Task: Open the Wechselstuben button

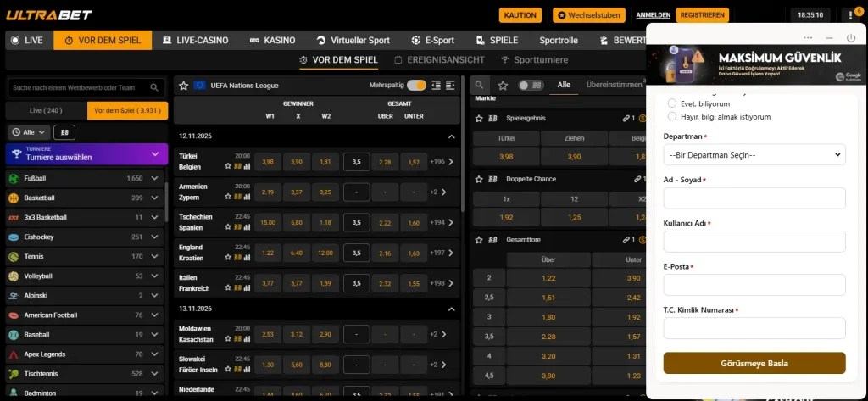Action: point(589,15)
